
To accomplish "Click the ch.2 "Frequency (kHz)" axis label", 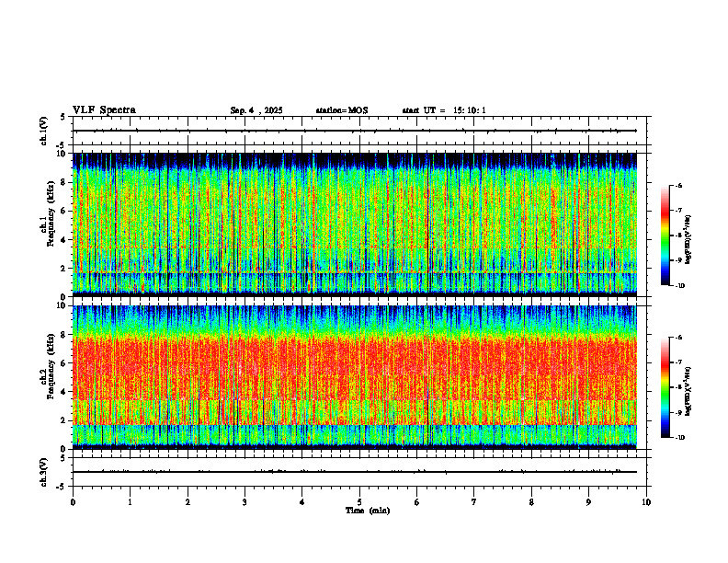I will coord(51,366).
